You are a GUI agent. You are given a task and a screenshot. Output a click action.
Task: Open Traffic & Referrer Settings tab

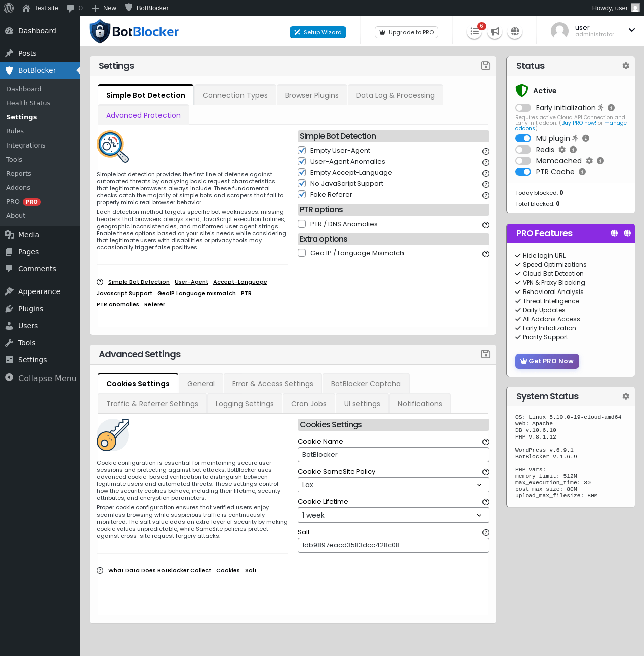click(152, 404)
